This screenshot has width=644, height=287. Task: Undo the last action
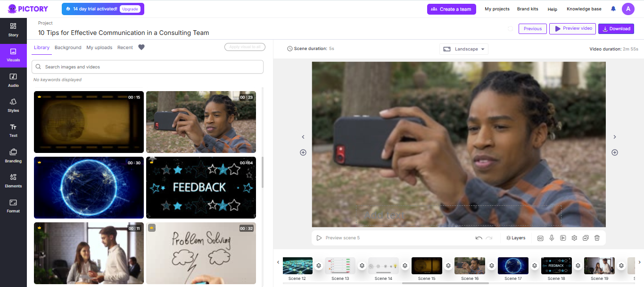(479, 238)
